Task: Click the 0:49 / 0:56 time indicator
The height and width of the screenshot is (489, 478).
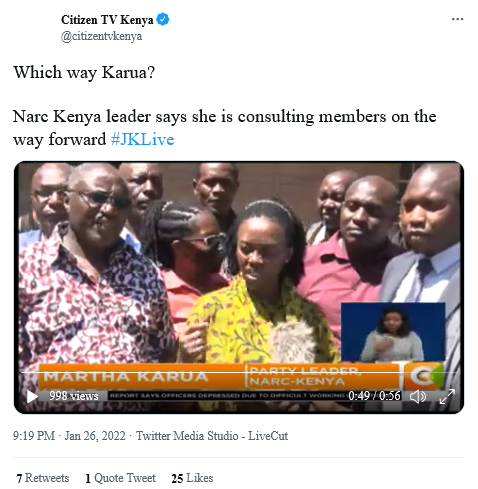Action: (x=374, y=396)
